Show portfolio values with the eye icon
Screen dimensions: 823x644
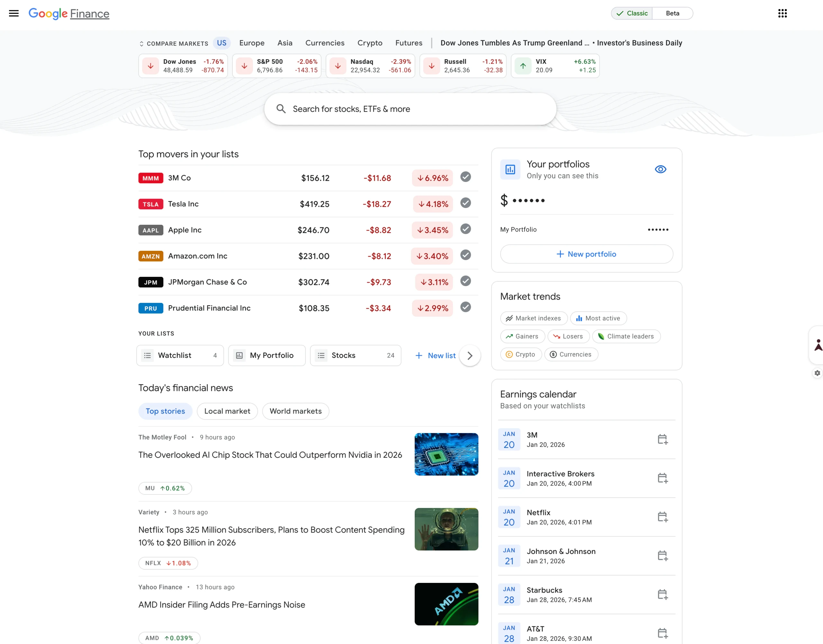click(661, 169)
